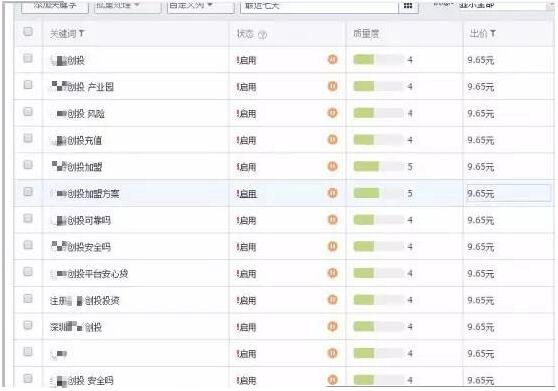Click 9.65元 bid in 创投平台安心投 row

481,274
